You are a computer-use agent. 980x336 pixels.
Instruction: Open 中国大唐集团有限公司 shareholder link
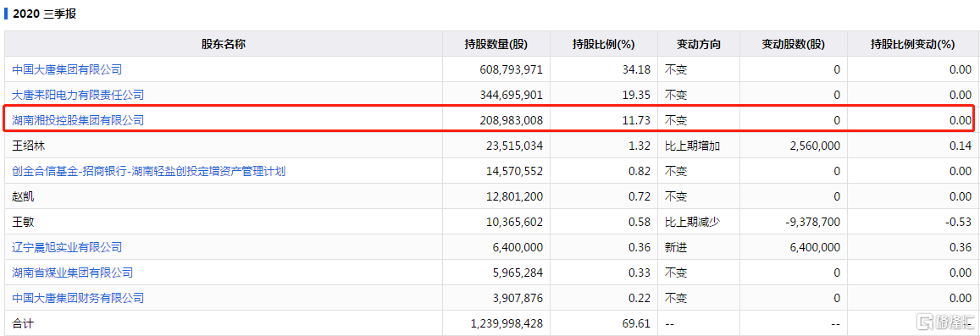click(67, 69)
